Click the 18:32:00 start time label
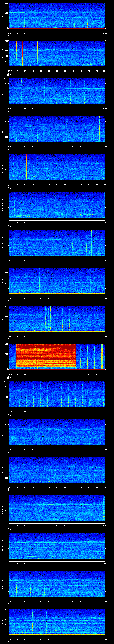 (9, 639)
